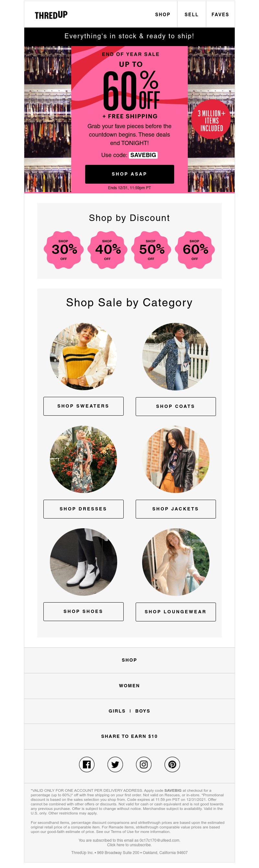Open ThredUp's Instagram icon

point(144,764)
